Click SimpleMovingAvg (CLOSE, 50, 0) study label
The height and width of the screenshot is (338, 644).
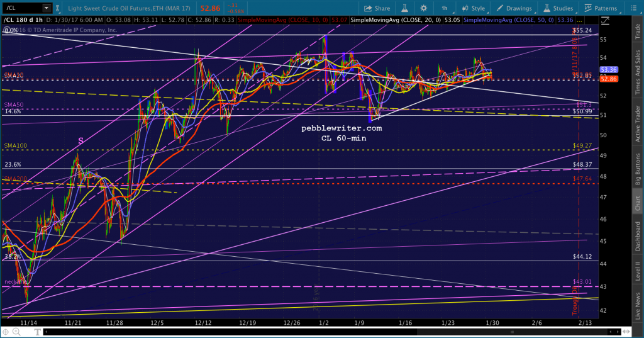point(508,20)
